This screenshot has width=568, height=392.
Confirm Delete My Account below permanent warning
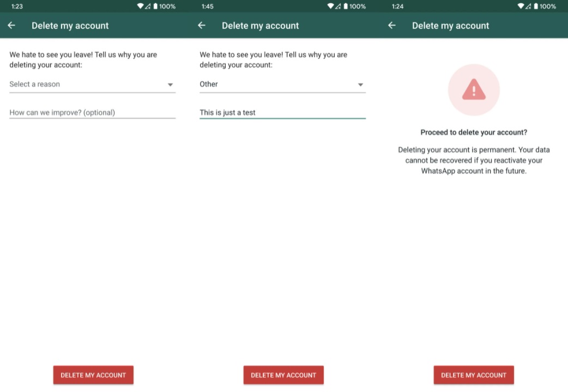pos(474,375)
